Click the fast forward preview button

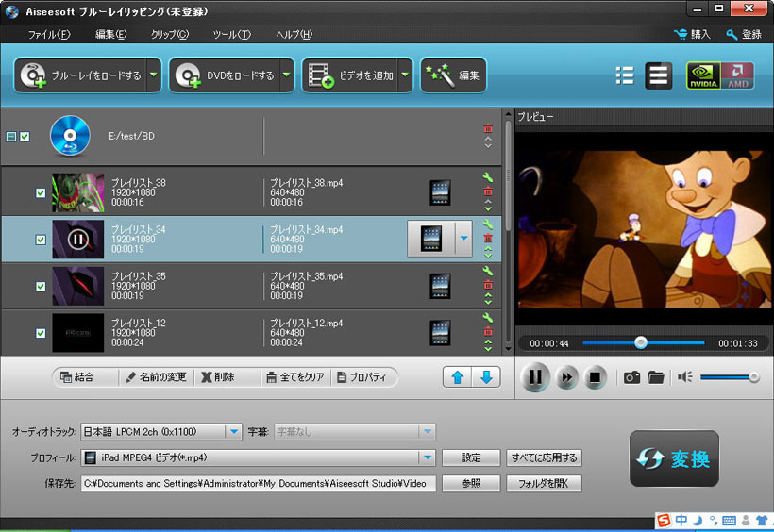click(x=566, y=378)
